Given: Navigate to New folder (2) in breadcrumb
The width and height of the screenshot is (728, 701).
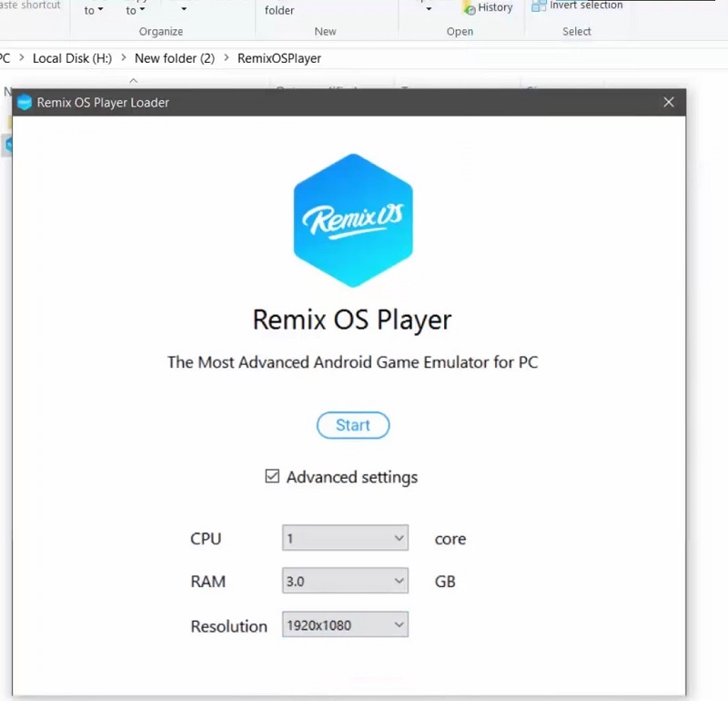Looking at the screenshot, I should pos(174,57).
